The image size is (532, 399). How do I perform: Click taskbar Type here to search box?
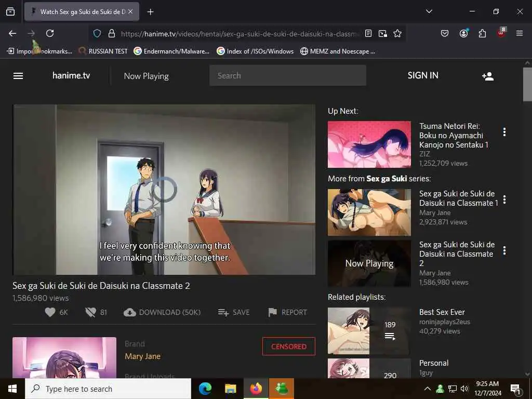point(108,389)
